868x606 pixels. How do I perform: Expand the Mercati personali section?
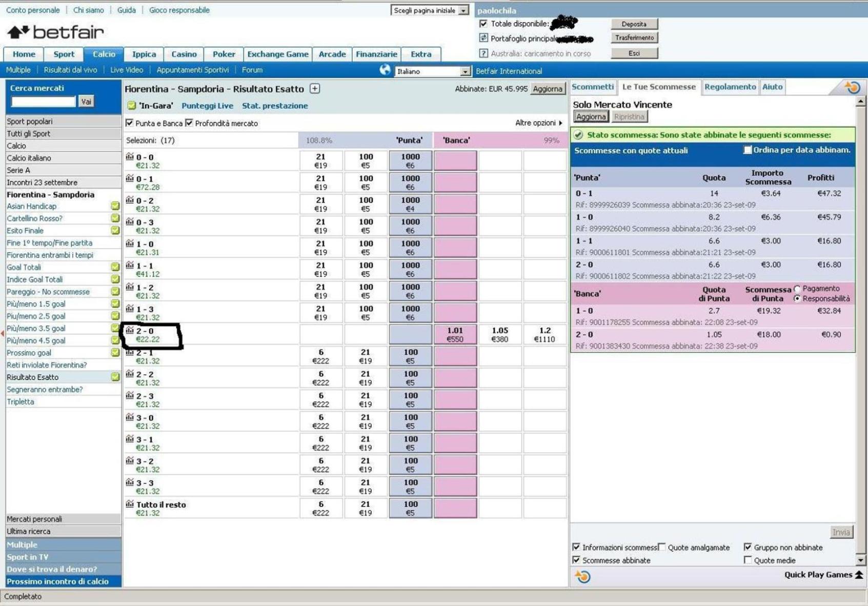pyautogui.click(x=63, y=519)
